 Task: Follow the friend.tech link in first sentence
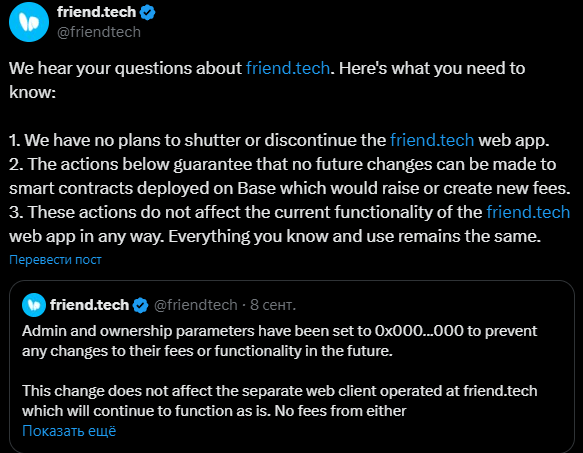(288, 68)
